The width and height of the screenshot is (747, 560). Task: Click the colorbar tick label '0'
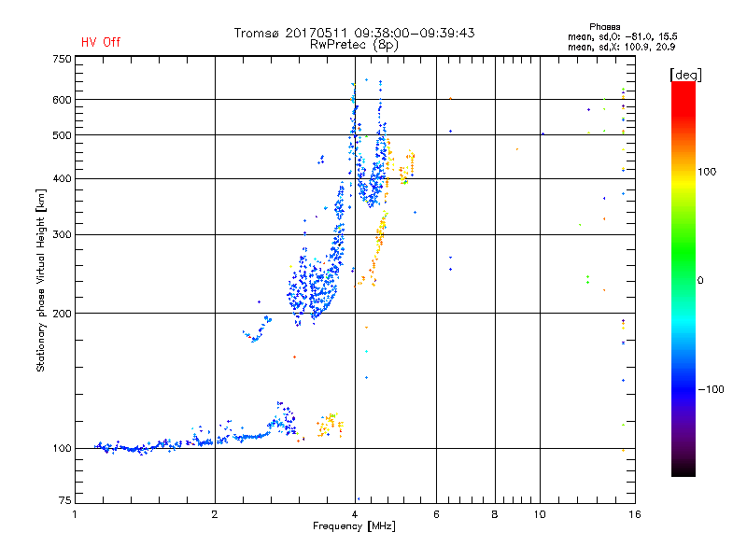coord(700,281)
